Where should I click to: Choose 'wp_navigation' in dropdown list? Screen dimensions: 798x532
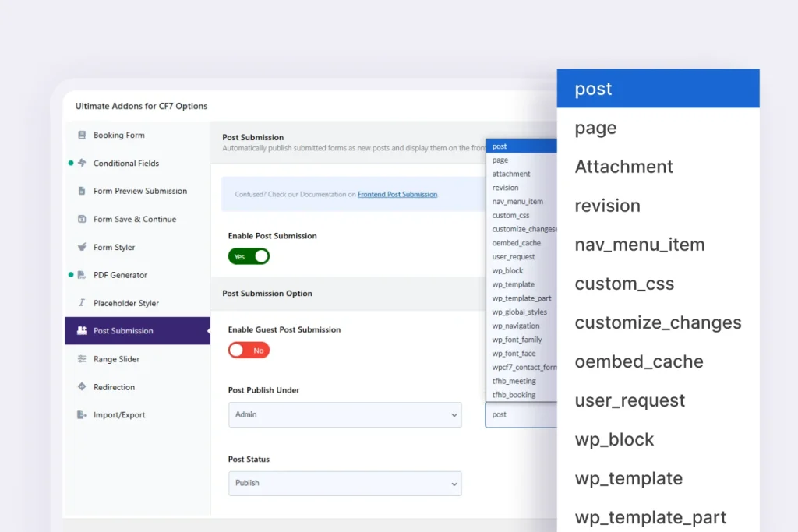pos(521,326)
